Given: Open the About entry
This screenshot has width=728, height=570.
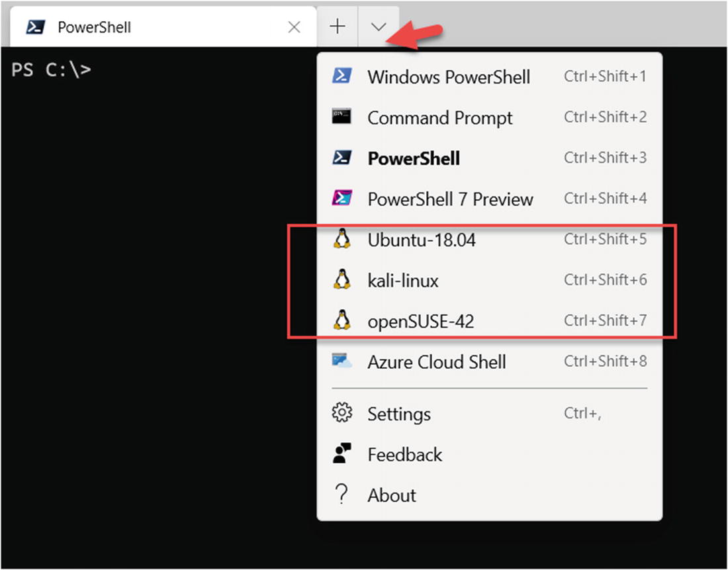Looking at the screenshot, I should pyautogui.click(x=489, y=495).
